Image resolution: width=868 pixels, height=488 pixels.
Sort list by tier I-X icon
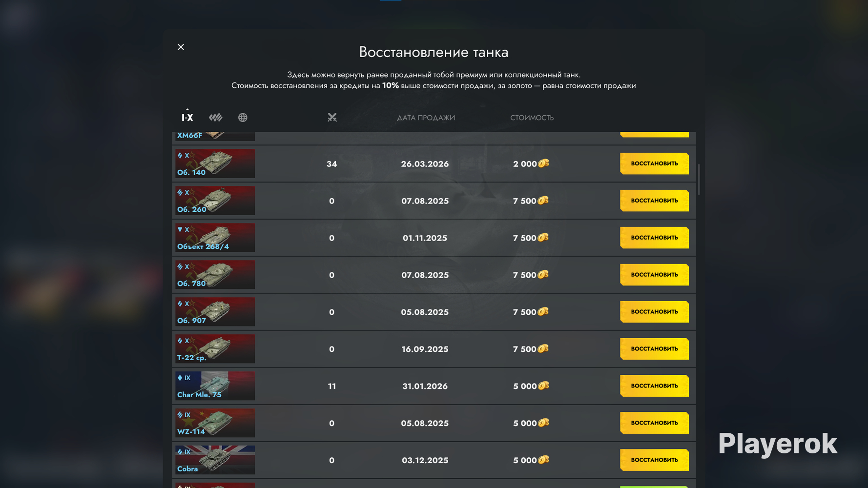click(x=187, y=117)
